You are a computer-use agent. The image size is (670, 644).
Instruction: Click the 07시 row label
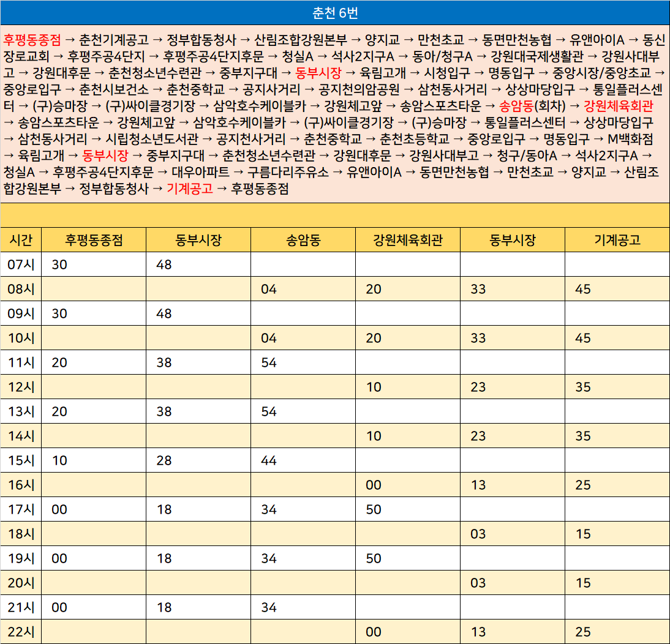[x=21, y=264]
